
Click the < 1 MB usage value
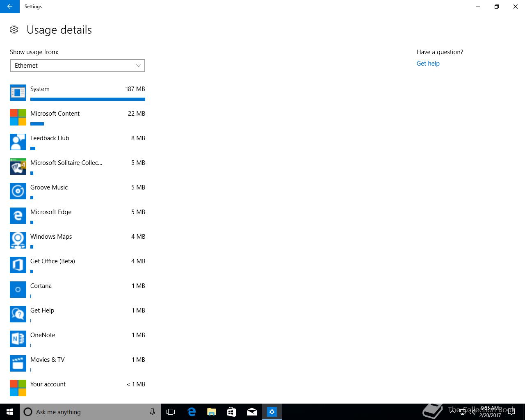pos(136,384)
